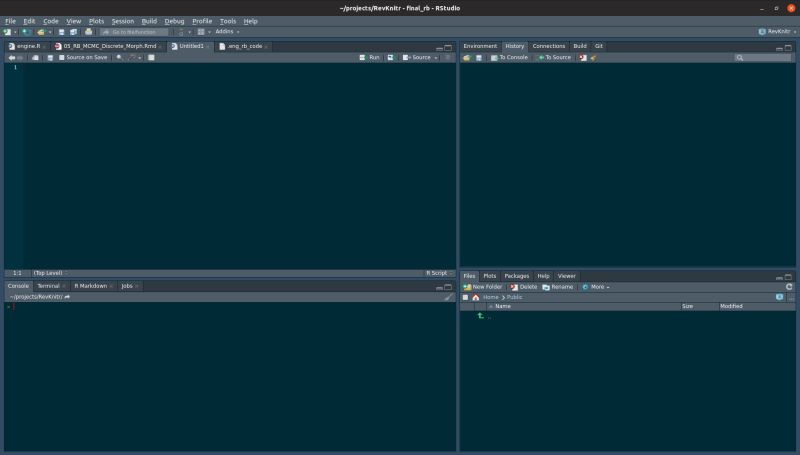Click the code tools wand icon

tap(132, 58)
